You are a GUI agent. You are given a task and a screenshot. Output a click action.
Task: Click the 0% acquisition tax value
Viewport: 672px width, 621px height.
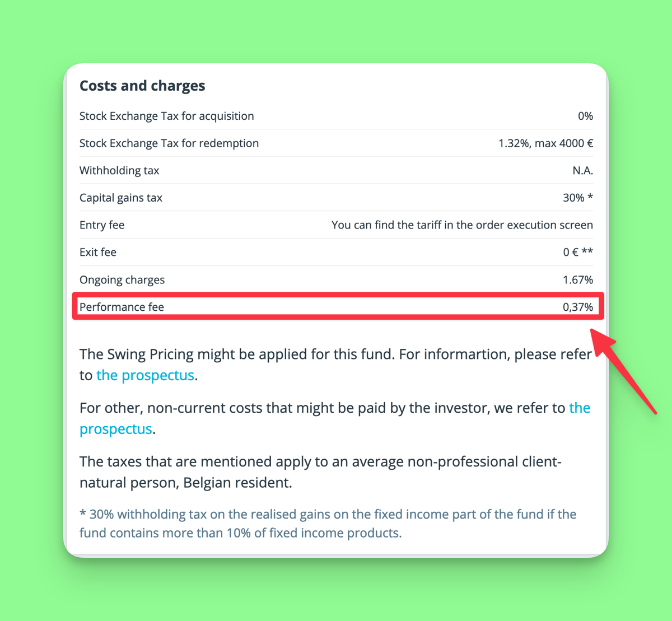click(x=585, y=116)
